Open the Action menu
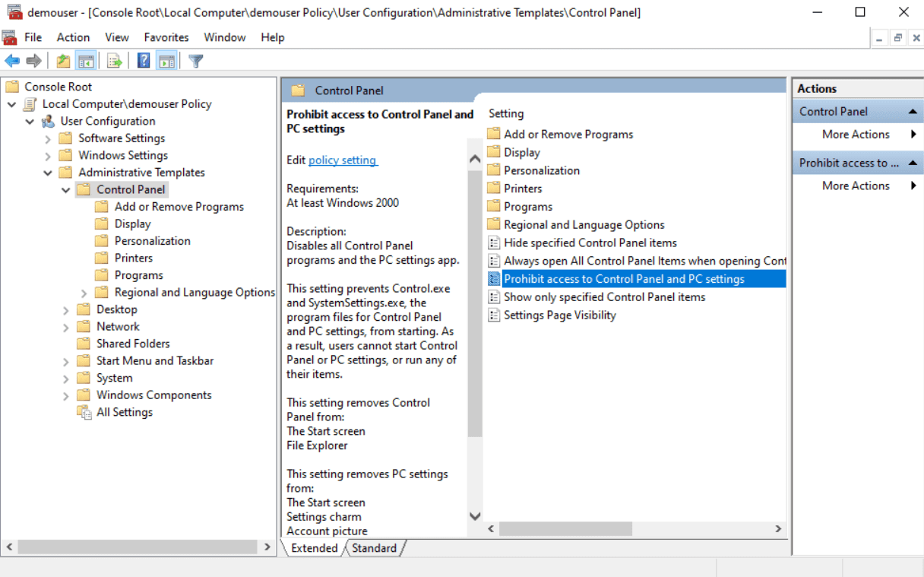This screenshot has height=577, width=924. [73, 37]
